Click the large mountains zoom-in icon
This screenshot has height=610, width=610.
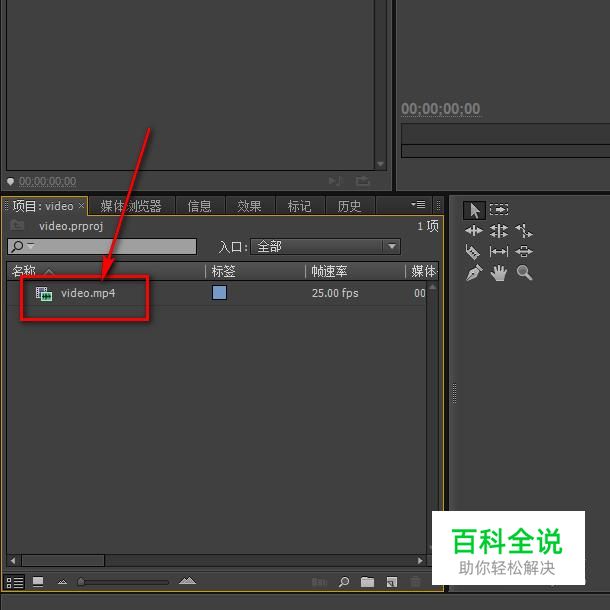pyautogui.click(x=187, y=581)
